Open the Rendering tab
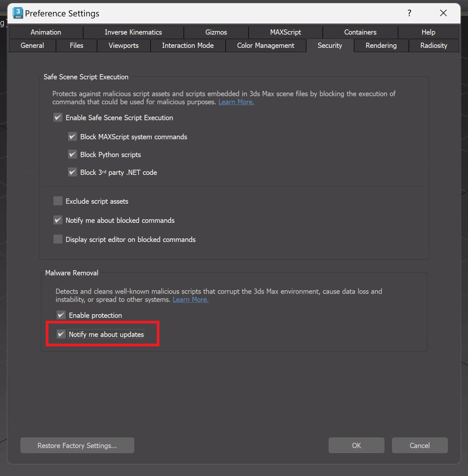The width and height of the screenshot is (468, 476). tap(381, 46)
